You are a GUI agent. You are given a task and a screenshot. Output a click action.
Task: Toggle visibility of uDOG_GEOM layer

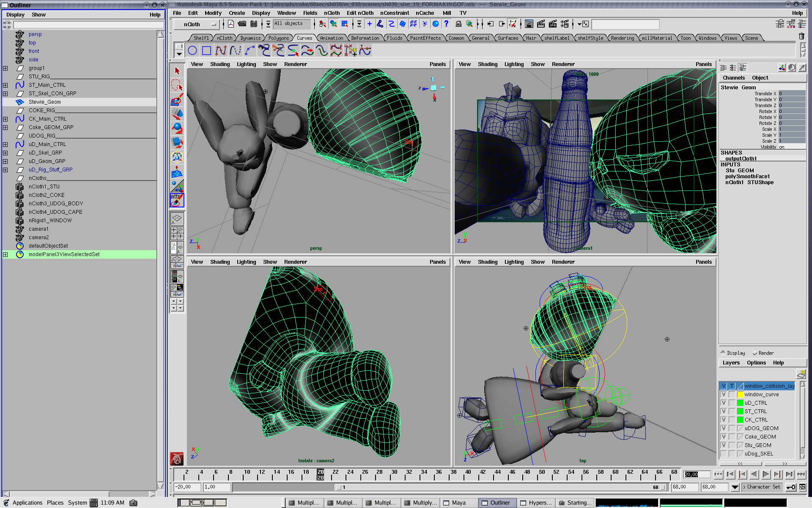[724, 428]
